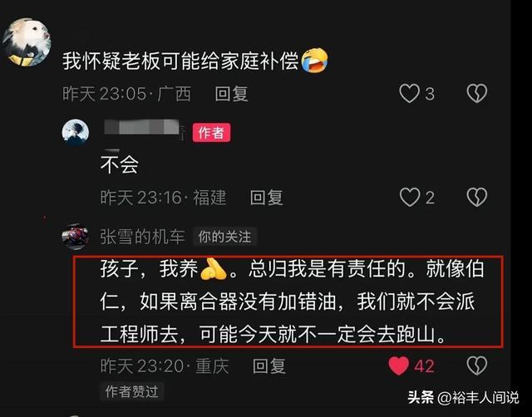This screenshot has width=532, height=417.
Task: Tap the red 作者 badge
Action: 211,133
